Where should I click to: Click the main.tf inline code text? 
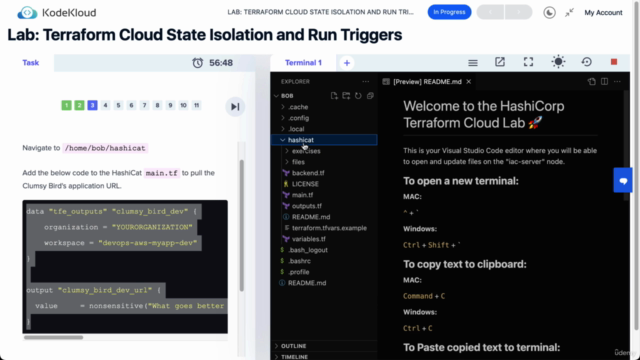(162, 173)
